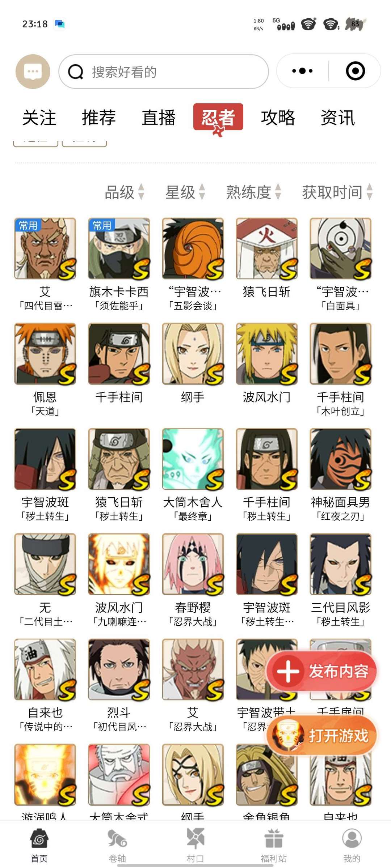
Task: Select the 大筒木舍人 最终章 ninja portrait
Action: (x=193, y=459)
